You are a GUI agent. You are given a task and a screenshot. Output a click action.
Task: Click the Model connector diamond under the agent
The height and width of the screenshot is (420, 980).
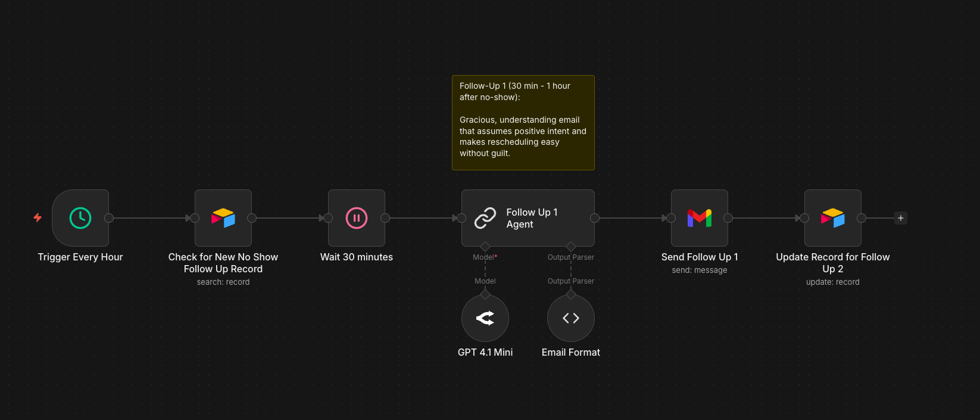tap(485, 247)
